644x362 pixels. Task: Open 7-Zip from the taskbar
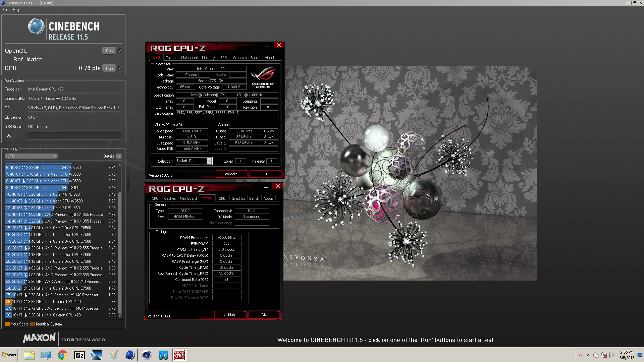coord(79,355)
